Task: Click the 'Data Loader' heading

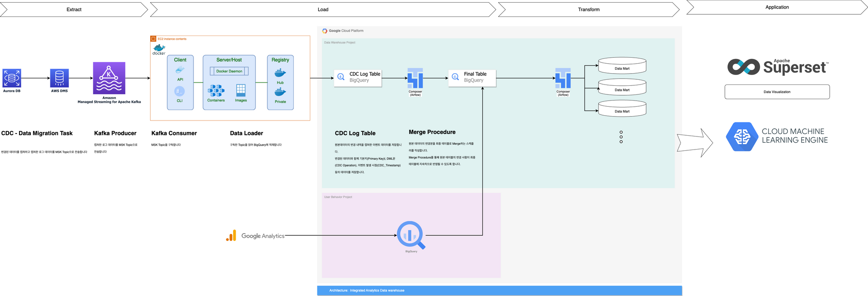Action: pyautogui.click(x=247, y=133)
